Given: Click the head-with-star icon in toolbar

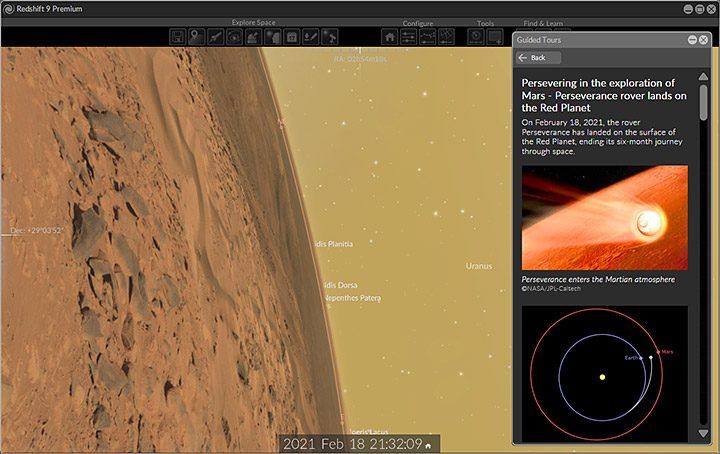Looking at the screenshot, I should click(x=273, y=37).
